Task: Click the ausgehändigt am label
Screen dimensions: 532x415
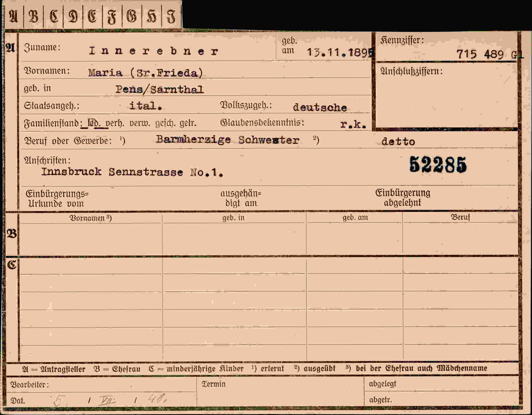Action: tap(241, 198)
